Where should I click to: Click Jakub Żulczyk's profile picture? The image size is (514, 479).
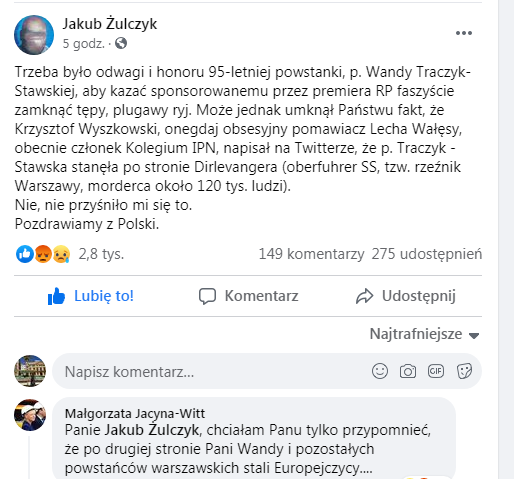pos(34,35)
